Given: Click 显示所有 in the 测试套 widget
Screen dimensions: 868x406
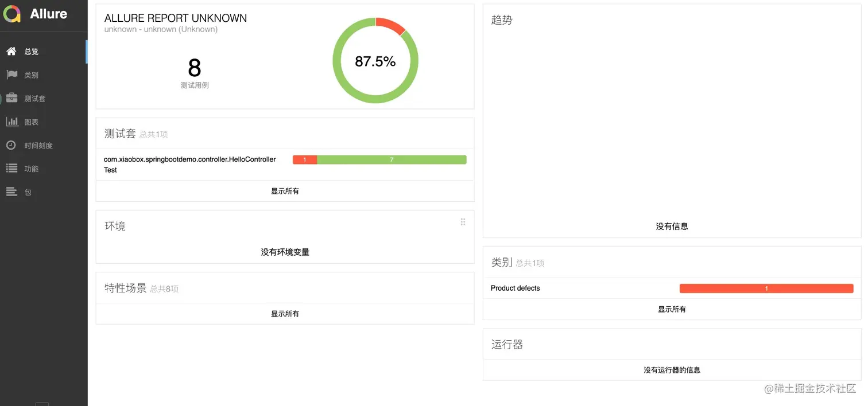Looking at the screenshot, I should click(285, 191).
